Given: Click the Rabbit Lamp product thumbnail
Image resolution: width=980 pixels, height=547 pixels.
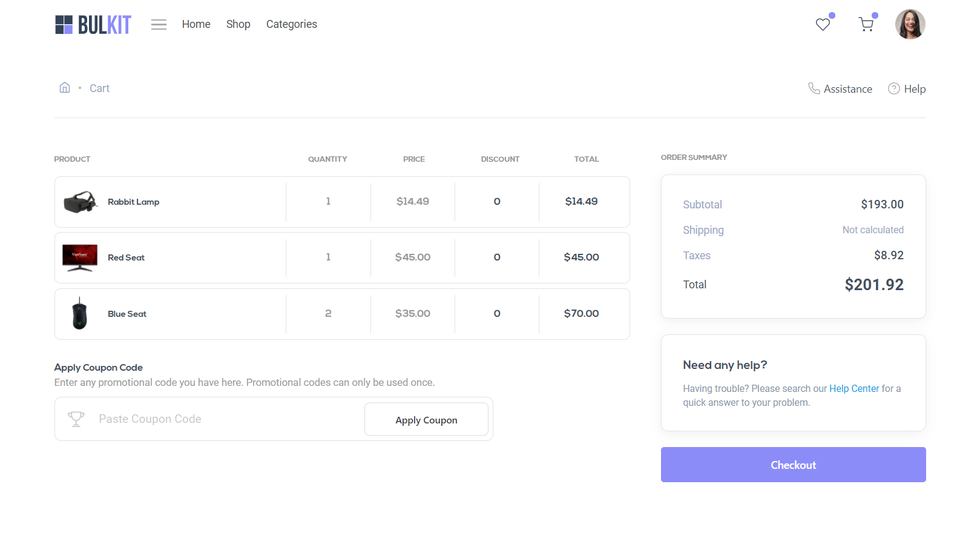Looking at the screenshot, I should click(80, 202).
